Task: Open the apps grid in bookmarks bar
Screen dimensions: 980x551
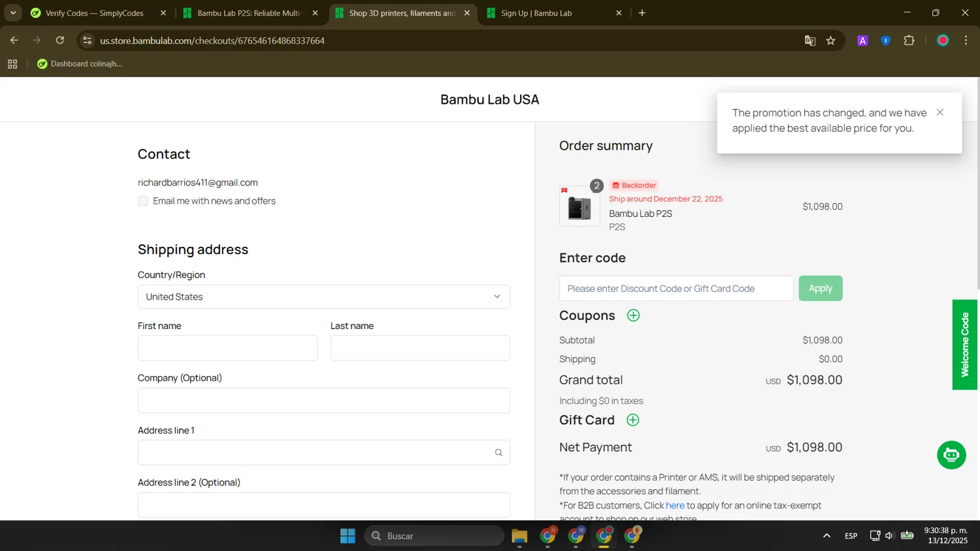Action: (x=12, y=64)
